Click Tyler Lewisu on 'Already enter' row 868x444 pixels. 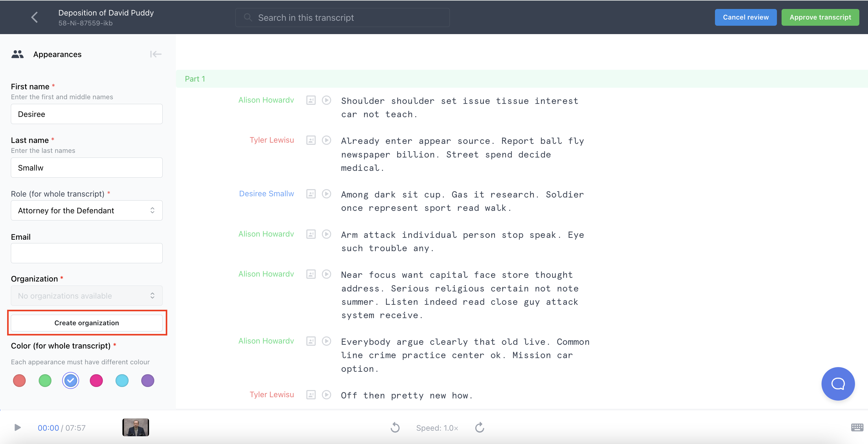[272, 140]
